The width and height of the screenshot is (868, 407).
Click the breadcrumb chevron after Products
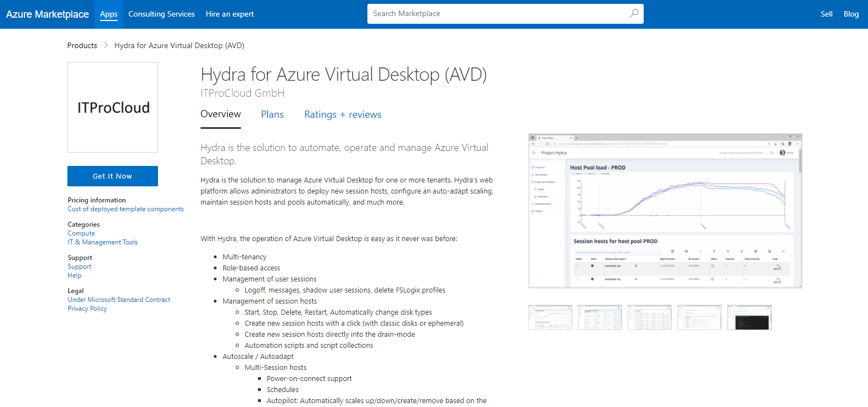tap(106, 45)
